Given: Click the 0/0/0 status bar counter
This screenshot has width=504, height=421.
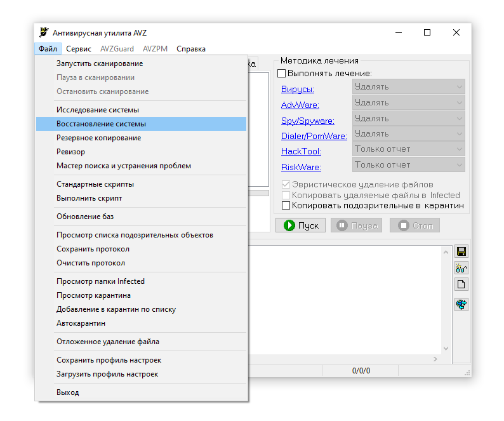Looking at the screenshot, I should (x=361, y=371).
